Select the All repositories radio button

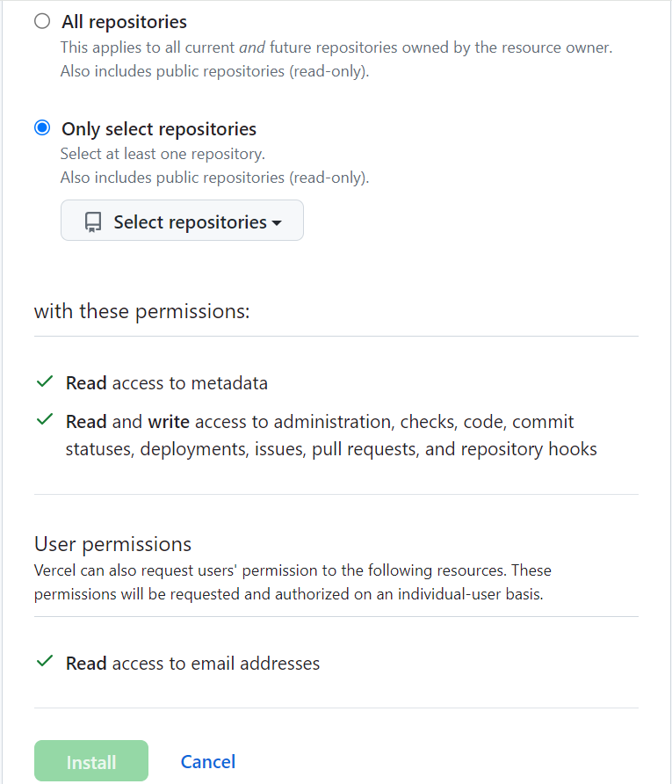point(42,22)
